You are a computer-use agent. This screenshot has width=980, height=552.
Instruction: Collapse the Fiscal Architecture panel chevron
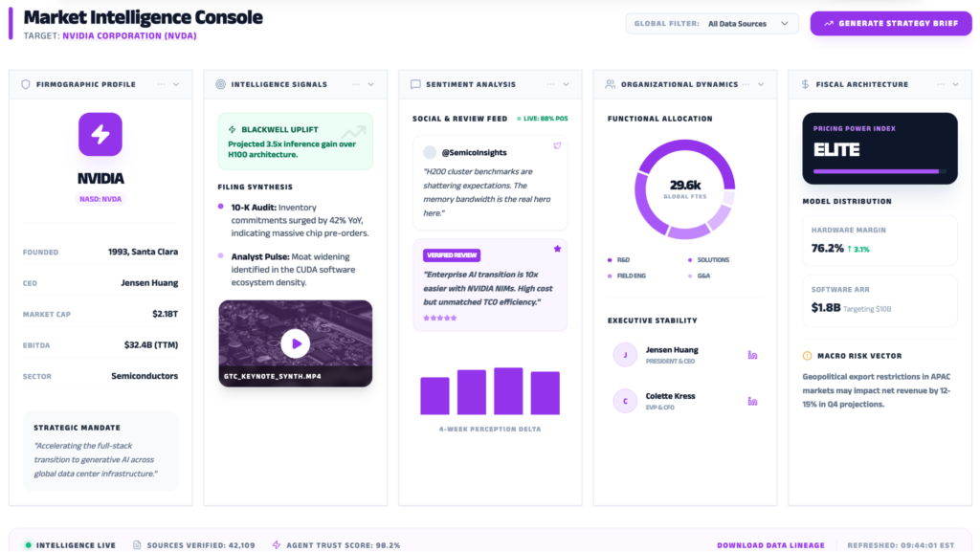point(956,84)
